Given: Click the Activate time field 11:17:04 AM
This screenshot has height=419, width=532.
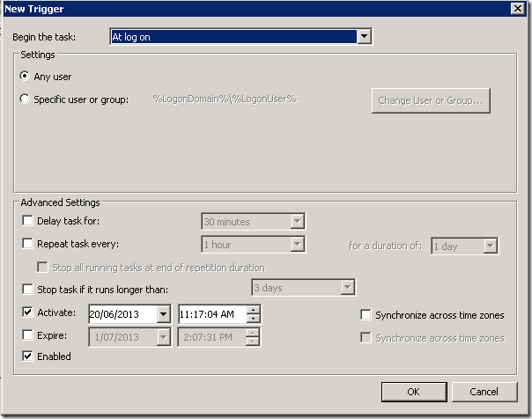Looking at the screenshot, I should point(211,313).
